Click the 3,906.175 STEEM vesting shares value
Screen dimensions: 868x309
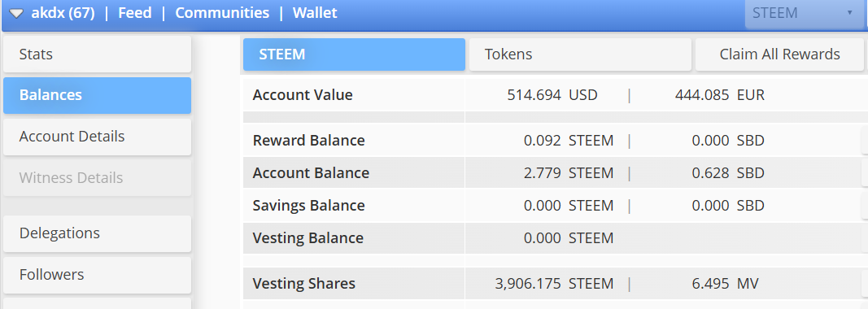click(554, 285)
